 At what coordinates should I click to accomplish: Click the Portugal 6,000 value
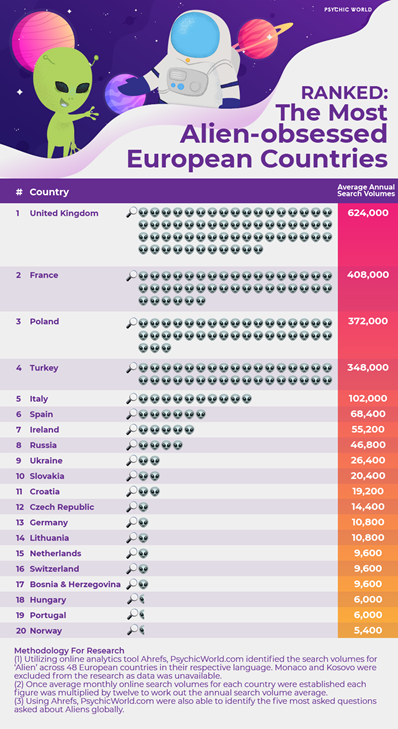(x=368, y=615)
